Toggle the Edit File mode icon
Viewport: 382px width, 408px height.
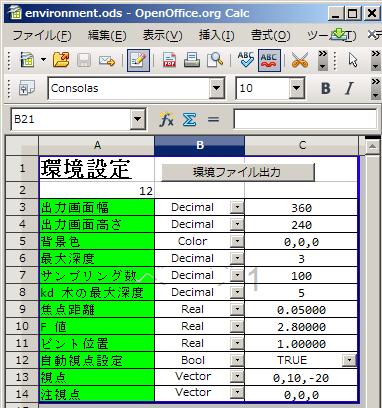(138, 61)
